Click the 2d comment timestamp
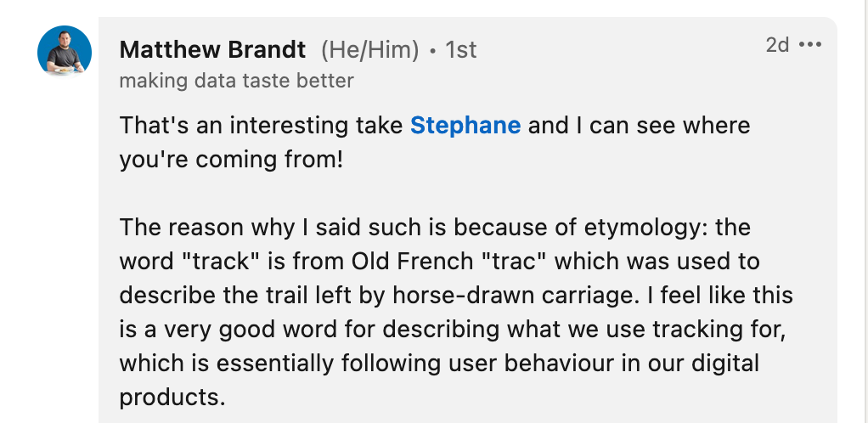 click(x=777, y=45)
